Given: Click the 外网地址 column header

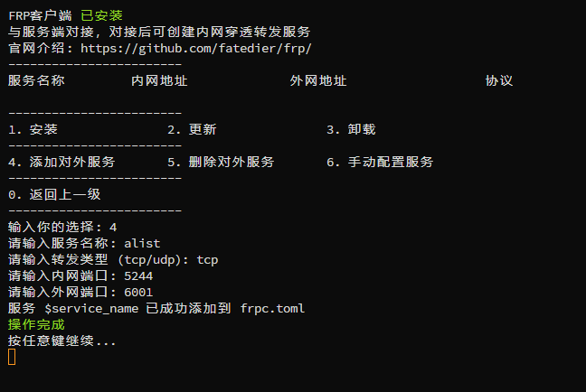Looking at the screenshot, I should (x=318, y=80).
